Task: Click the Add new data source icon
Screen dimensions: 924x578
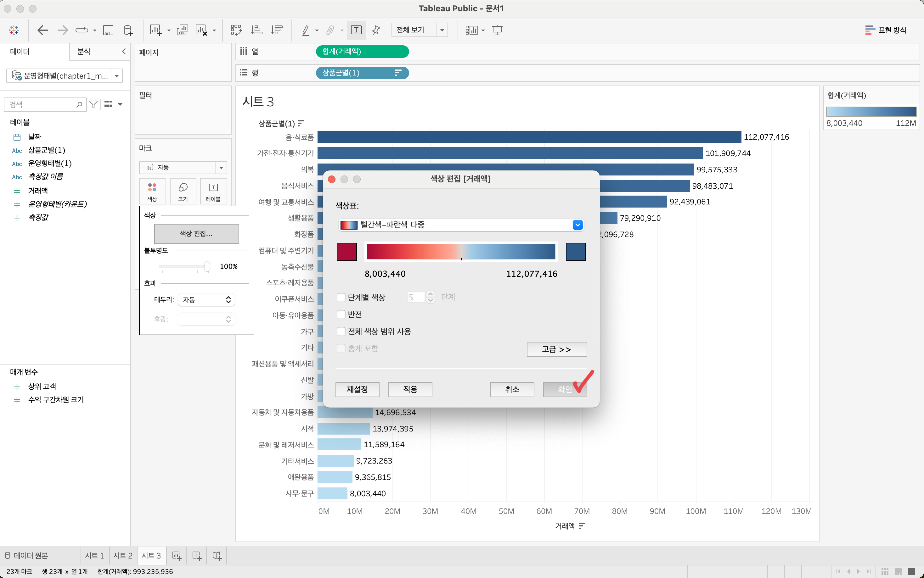Action: tap(128, 30)
